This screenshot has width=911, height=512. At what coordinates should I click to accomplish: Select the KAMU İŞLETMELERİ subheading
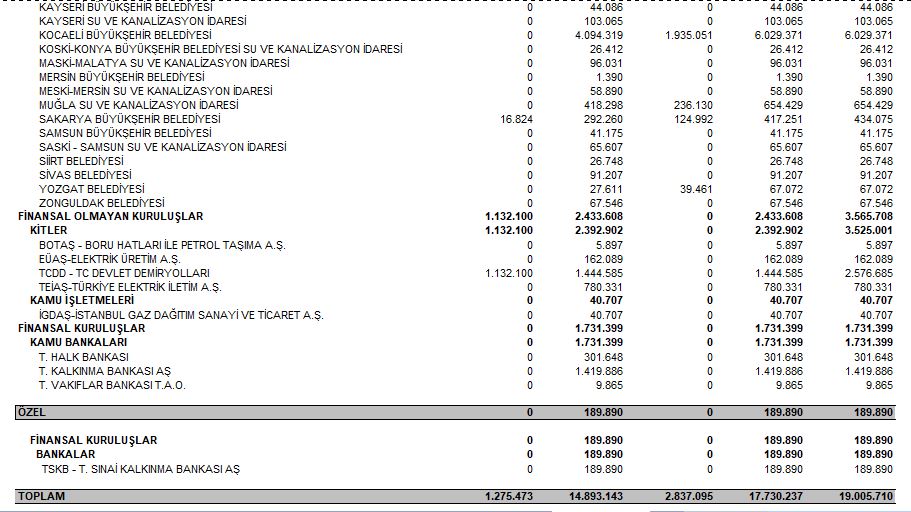[82, 300]
